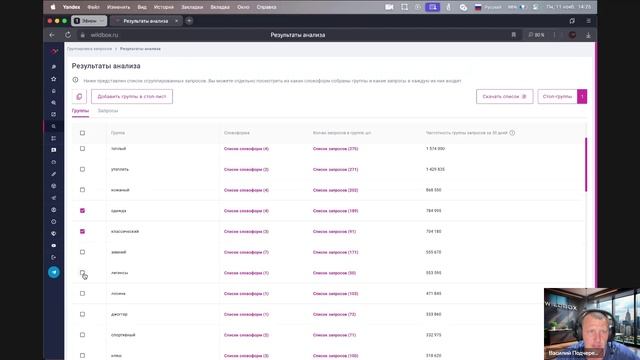
Task: Open the Справка menu
Action: [x=267, y=7]
